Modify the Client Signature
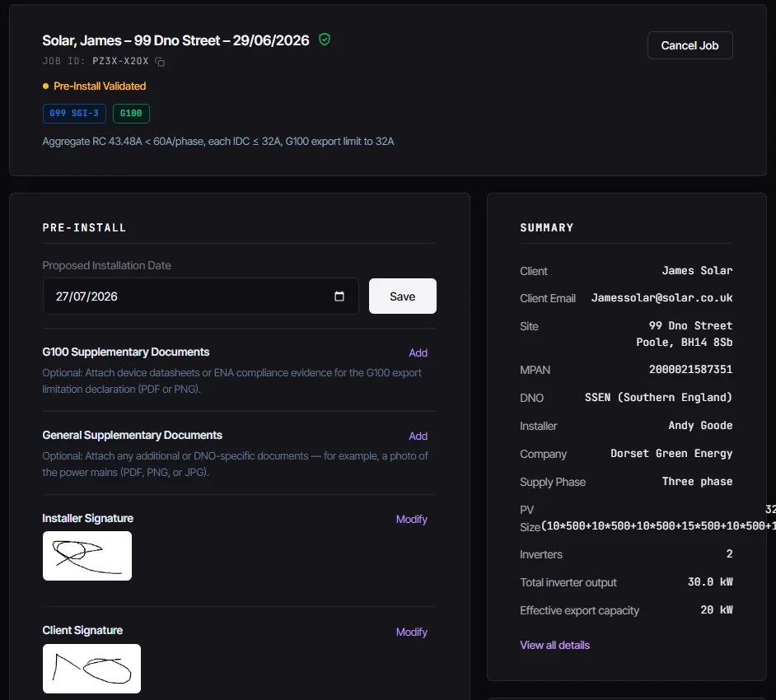The image size is (776, 700). [x=411, y=632]
